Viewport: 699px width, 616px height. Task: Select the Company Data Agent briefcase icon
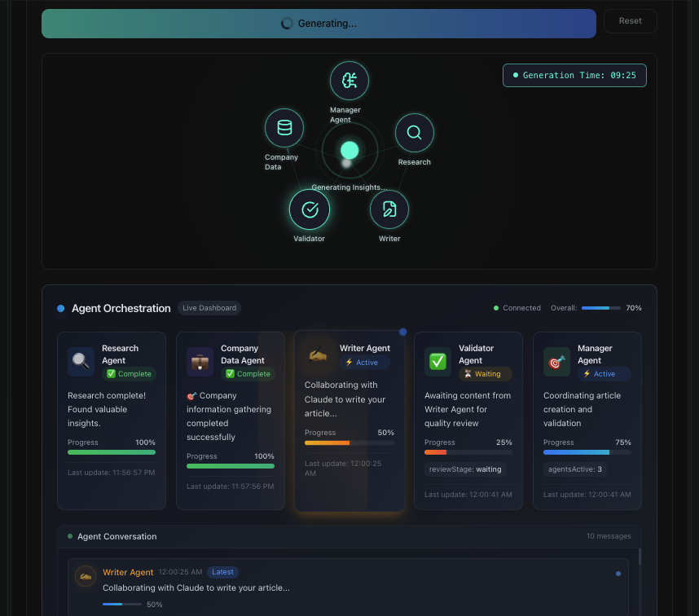pyautogui.click(x=200, y=361)
